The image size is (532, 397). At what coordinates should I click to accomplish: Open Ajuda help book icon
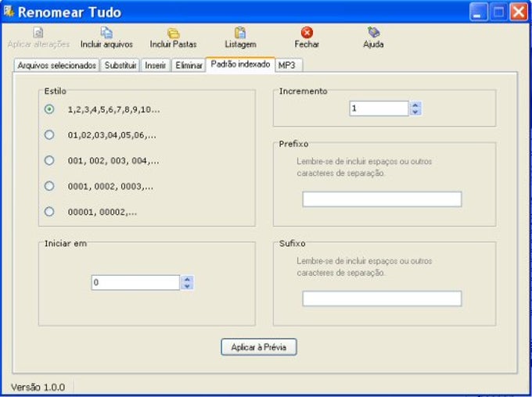point(373,33)
